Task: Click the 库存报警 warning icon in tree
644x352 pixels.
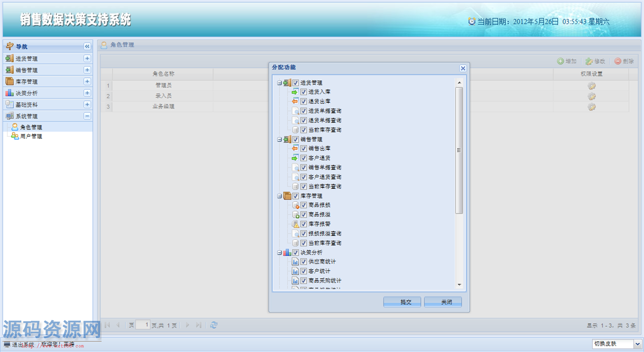Action: [x=295, y=224]
